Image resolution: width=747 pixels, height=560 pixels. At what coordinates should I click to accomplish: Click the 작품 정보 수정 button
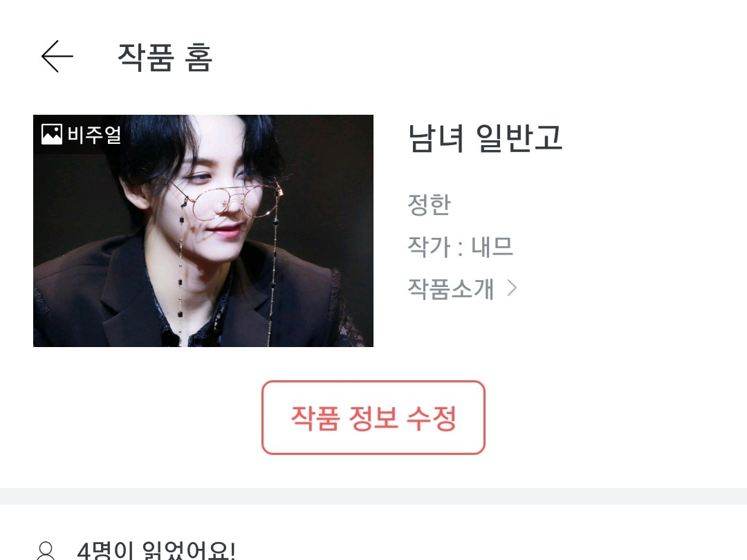click(x=373, y=418)
